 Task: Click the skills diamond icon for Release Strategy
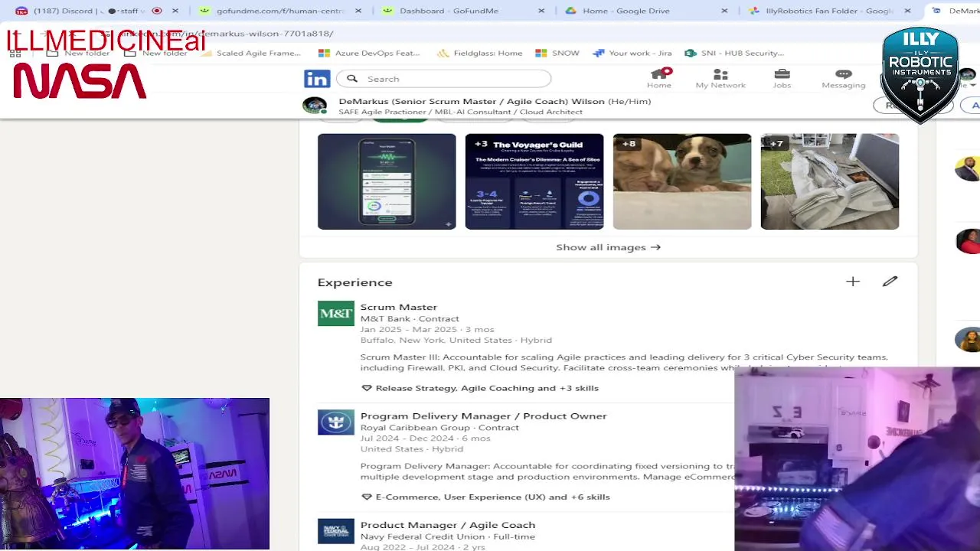click(x=367, y=388)
